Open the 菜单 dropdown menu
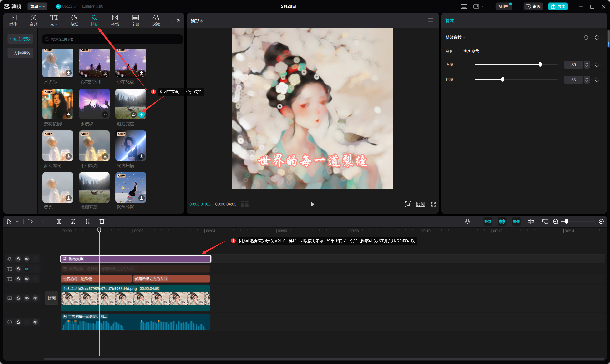 37,6
